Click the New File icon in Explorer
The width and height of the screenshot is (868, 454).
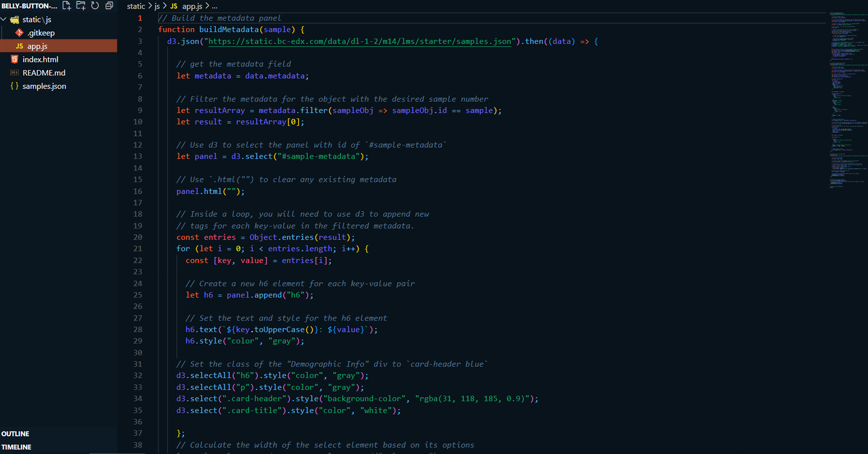click(66, 6)
